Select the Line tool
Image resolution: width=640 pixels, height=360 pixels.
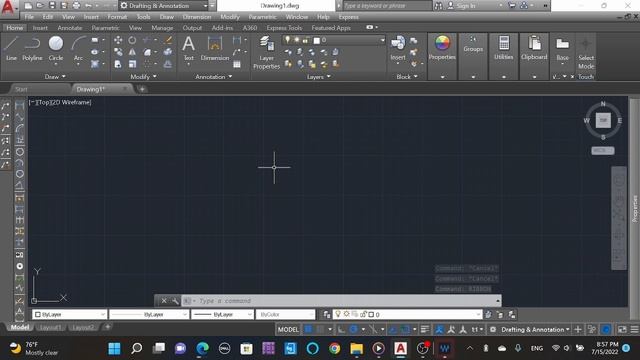11,49
